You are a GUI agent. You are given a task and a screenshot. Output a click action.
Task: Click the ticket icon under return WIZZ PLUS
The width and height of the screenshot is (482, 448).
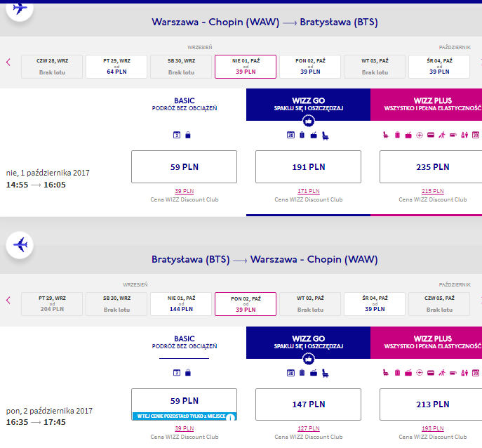coord(453,373)
